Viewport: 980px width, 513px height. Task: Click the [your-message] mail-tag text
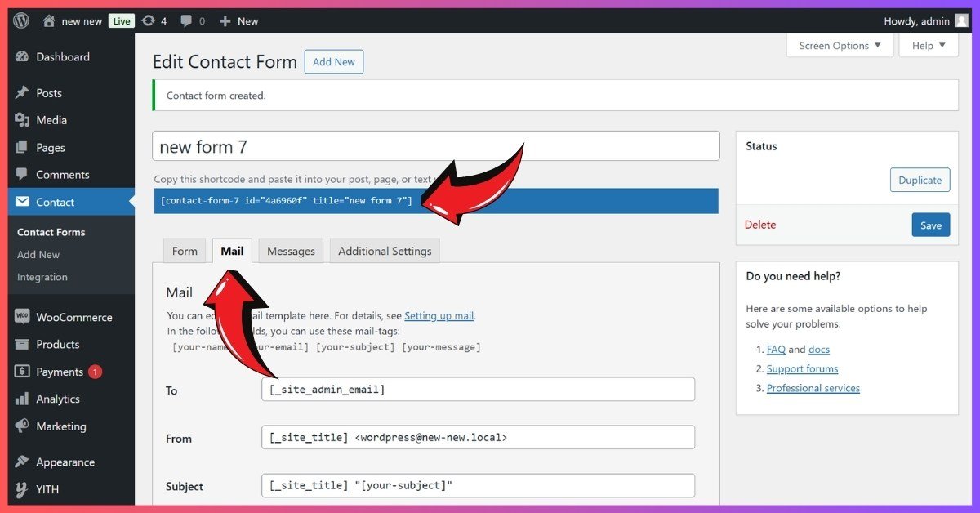pyautogui.click(x=441, y=347)
